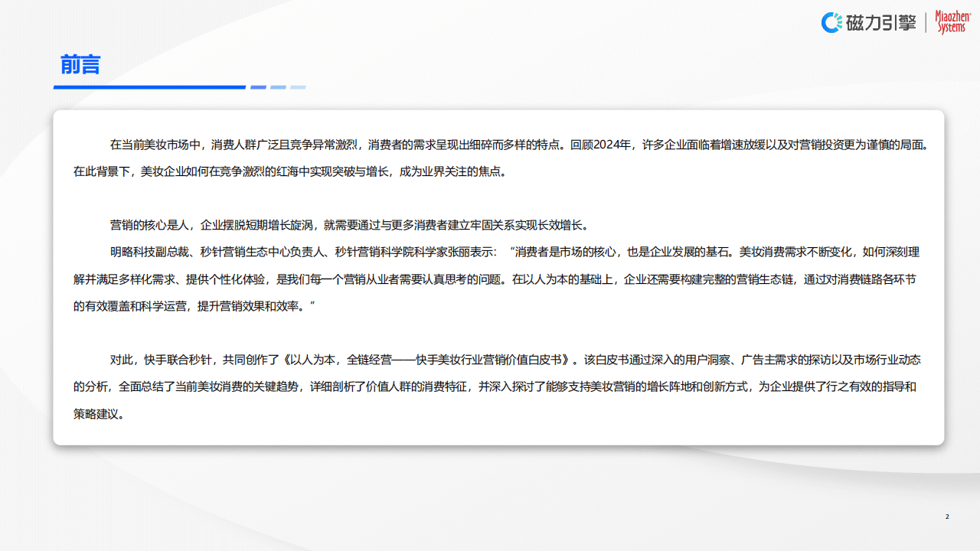Click the 磁力引擎 brand name text
Image resolution: width=980 pixels, height=551 pixels.
(x=880, y=23)
